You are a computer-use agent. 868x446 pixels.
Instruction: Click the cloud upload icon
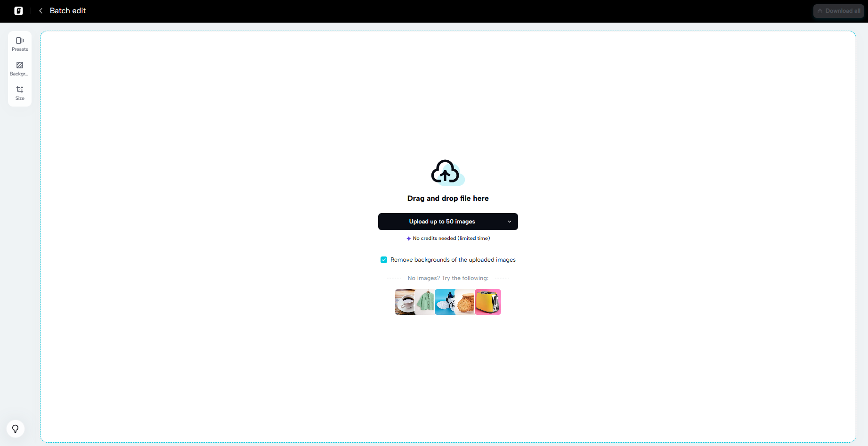(x=447, y=172)
